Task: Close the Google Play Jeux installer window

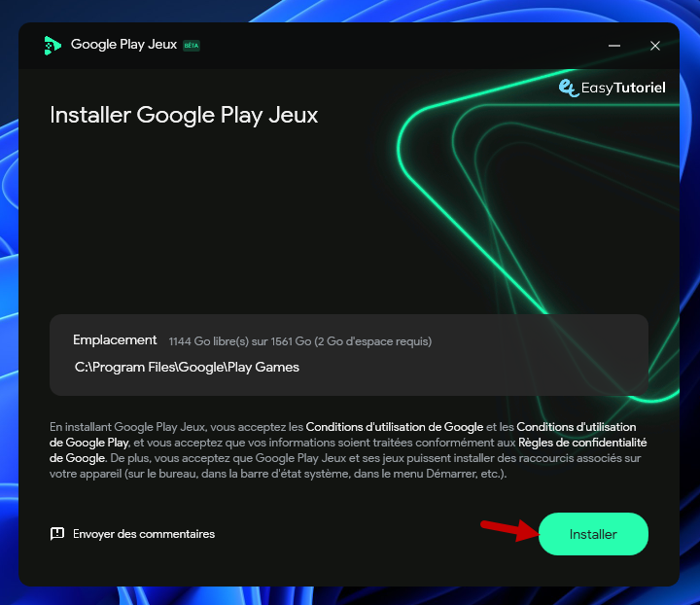Action: pyautogui.click(x=655, y=46)
